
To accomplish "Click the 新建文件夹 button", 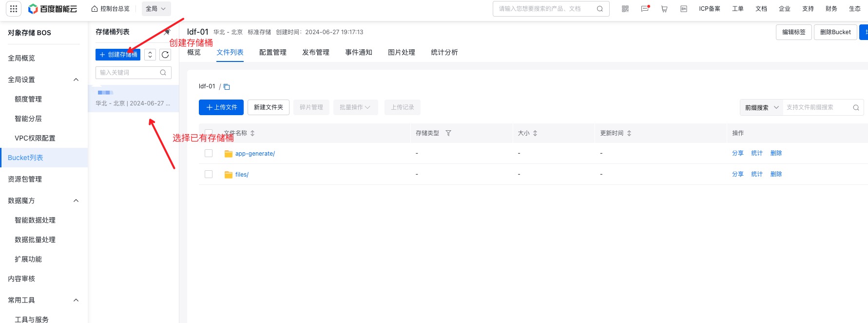I will coord(268,107).
